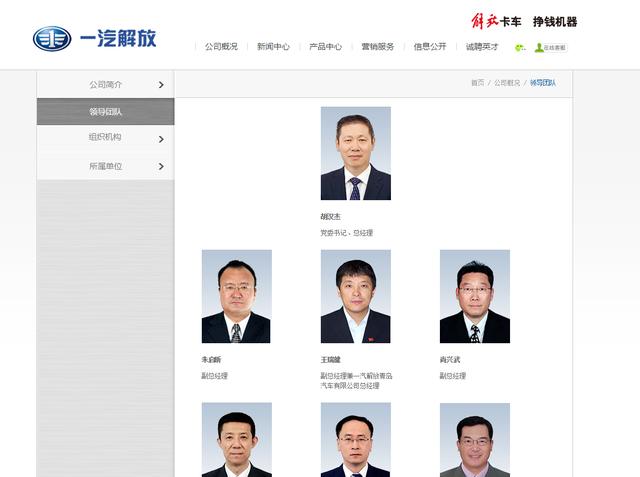
Task: Click 领导团队 in the breadcrumb
Action: click(543, 83)
